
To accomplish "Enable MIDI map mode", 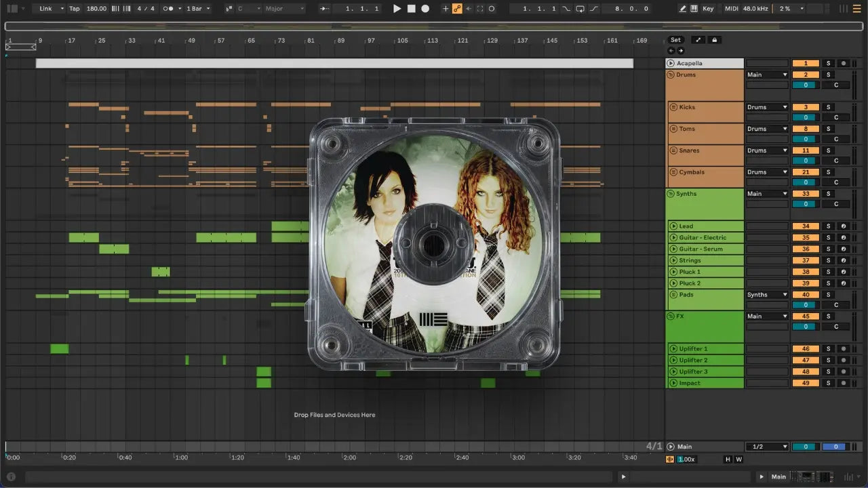I will 731,9.
